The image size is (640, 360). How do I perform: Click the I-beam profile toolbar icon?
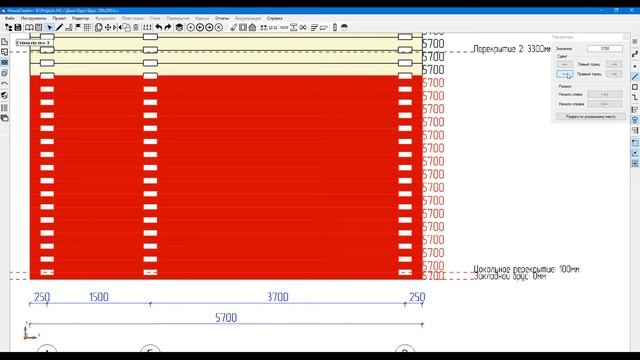[293, 27]
